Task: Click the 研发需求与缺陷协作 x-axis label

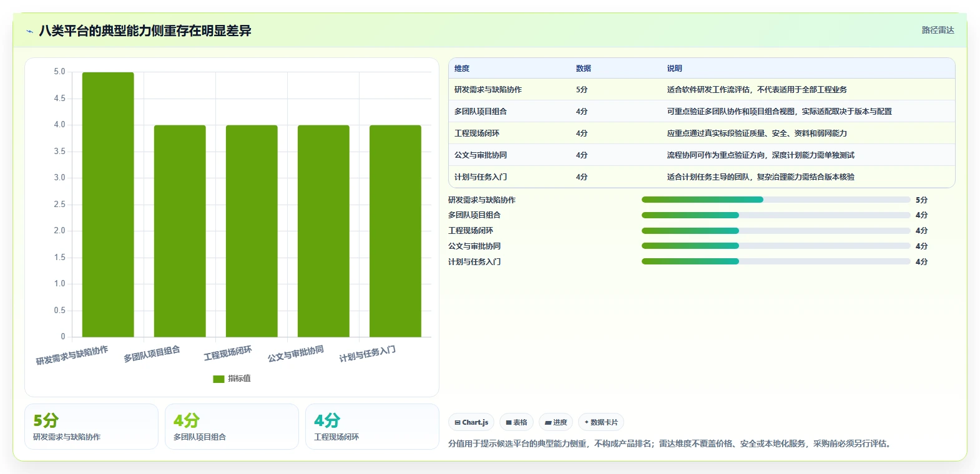Action: point(72,356)
